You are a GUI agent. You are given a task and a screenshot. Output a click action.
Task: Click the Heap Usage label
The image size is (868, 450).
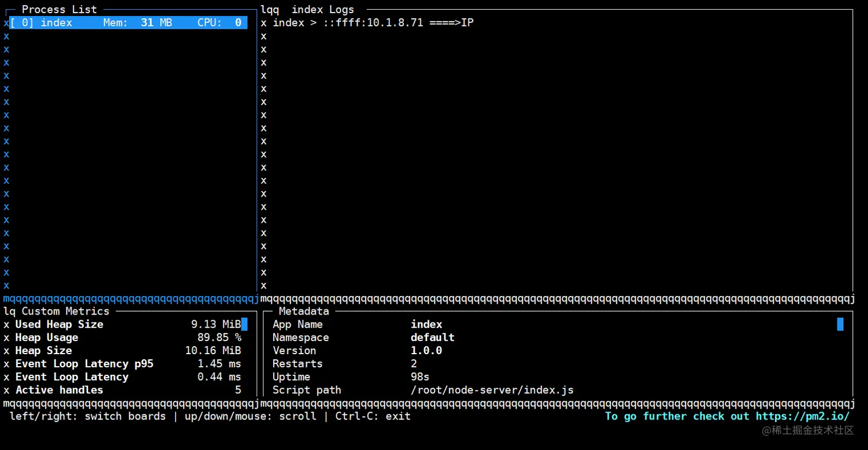(x=46, y=338)
